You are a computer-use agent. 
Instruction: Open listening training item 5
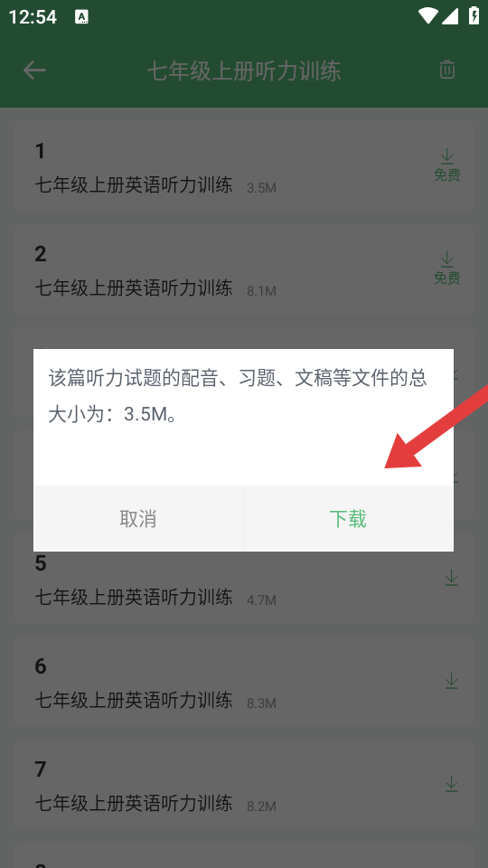[244, 578]
